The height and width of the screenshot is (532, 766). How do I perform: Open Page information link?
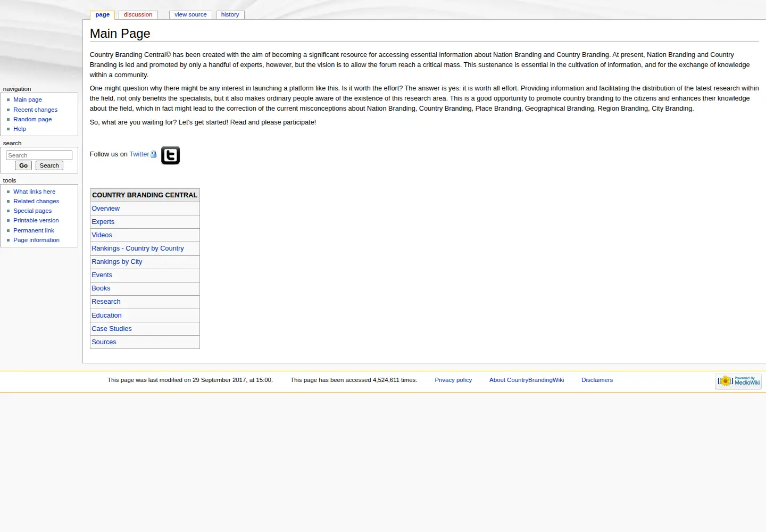click(x=37, y=240)
